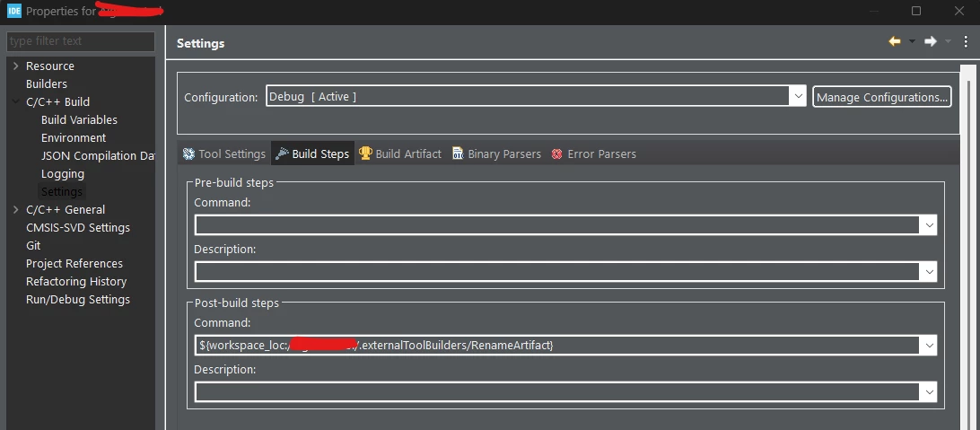This screenshot has width=980, height=430.
Task: Maximize the Properties window
Action: coord(916,11)
